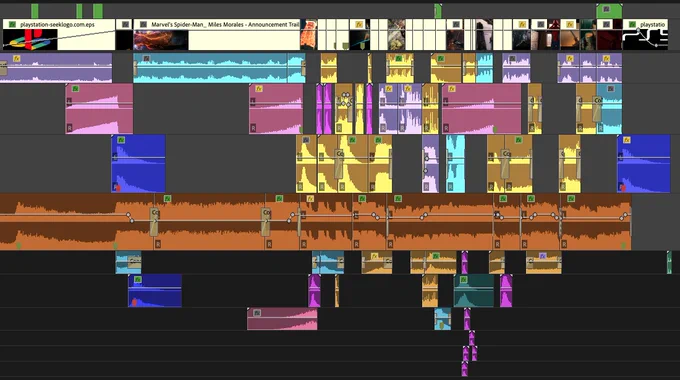Click fx badge on dark navy lower-track clip
Image resolution: width=680 pixels, height=380 pixels.
(x=137, y=280)
